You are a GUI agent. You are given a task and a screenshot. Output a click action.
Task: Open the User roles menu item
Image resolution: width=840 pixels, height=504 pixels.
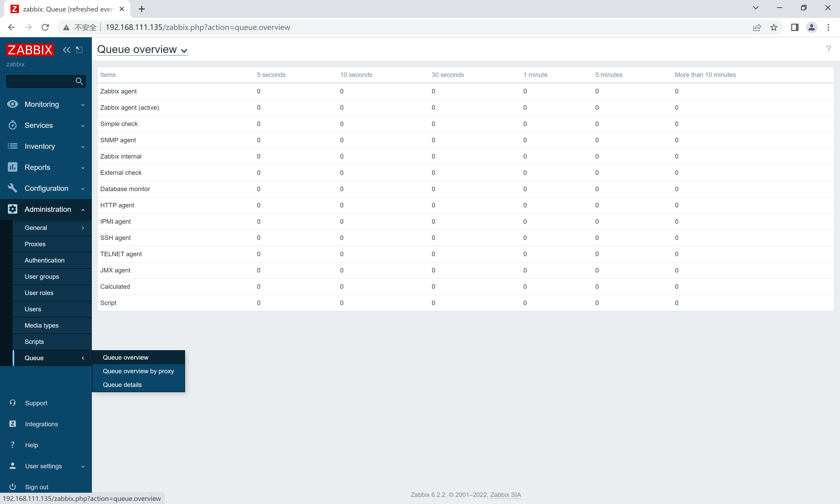point(52,293)
